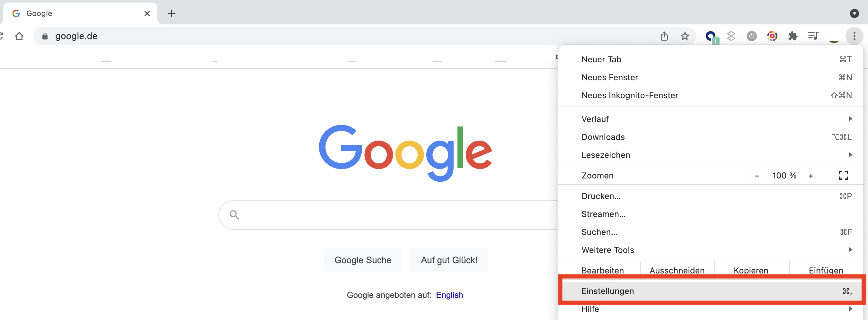868x320 pixels.
Task: Choose Drucken... from the menu
Action: pos(710,196)
